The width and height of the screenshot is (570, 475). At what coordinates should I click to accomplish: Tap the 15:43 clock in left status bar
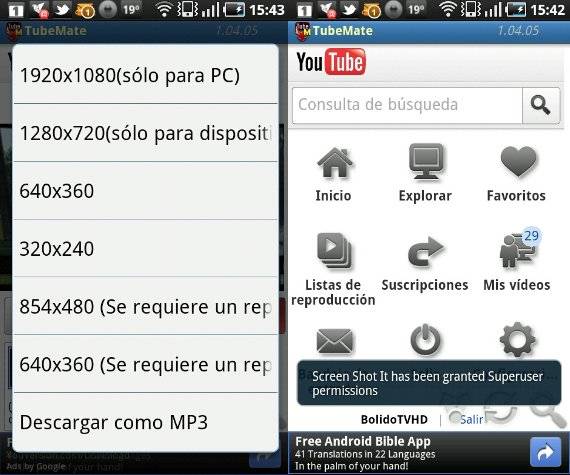pos(266,10)
